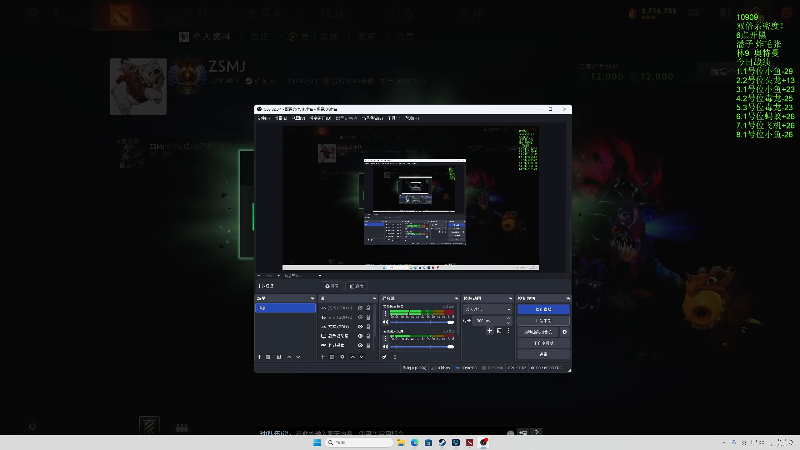The width and height of the screenshot is (800, 450).
Task: Click the Studio Mode button in Controls
Action: [544, 343]
